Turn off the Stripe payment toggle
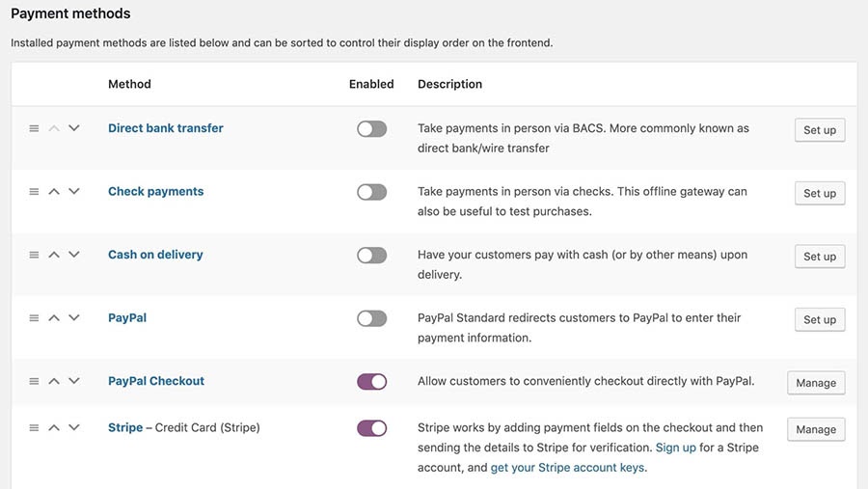 (371, 428)
